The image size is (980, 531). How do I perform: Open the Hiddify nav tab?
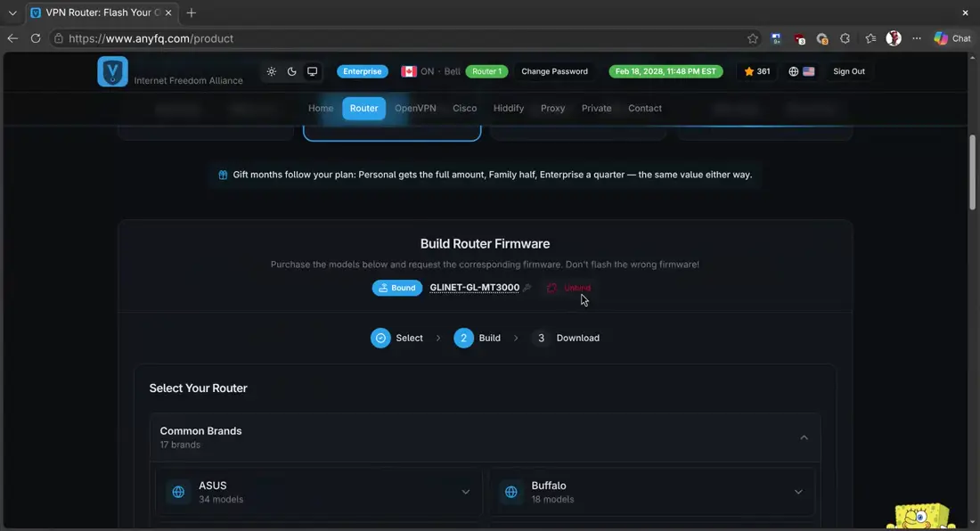[508, 108]
